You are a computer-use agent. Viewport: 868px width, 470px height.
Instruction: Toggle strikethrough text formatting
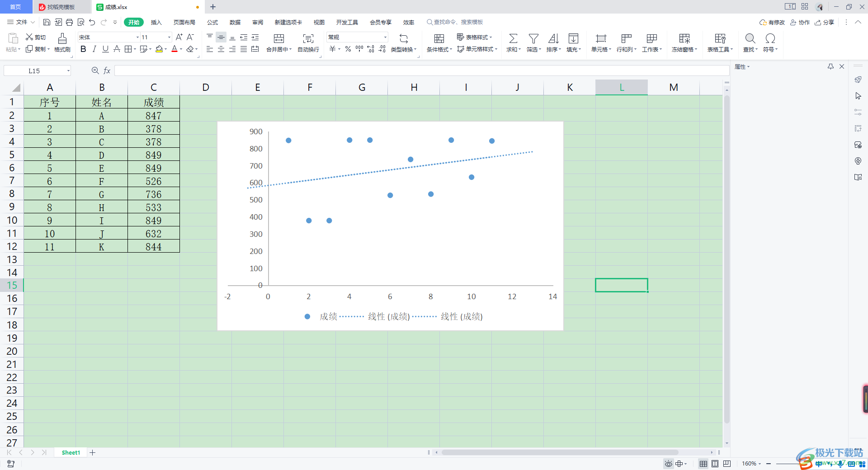click(117, 49)
